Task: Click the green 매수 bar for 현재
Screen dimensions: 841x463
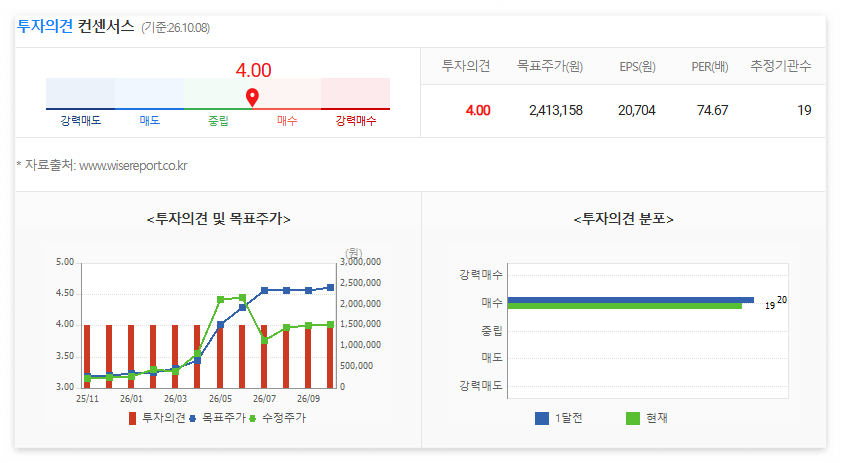Action: tap(625, 306)
